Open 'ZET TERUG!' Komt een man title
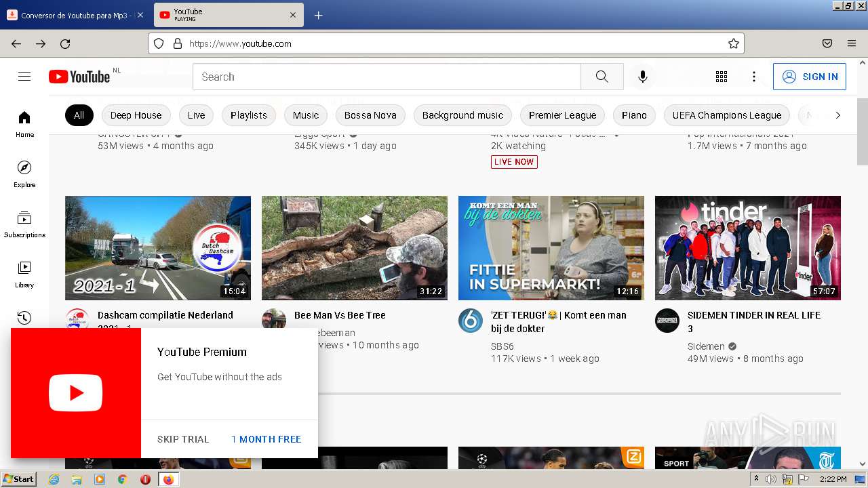The width and height of the screenshot is (868, 488). [x=559, y=322]
